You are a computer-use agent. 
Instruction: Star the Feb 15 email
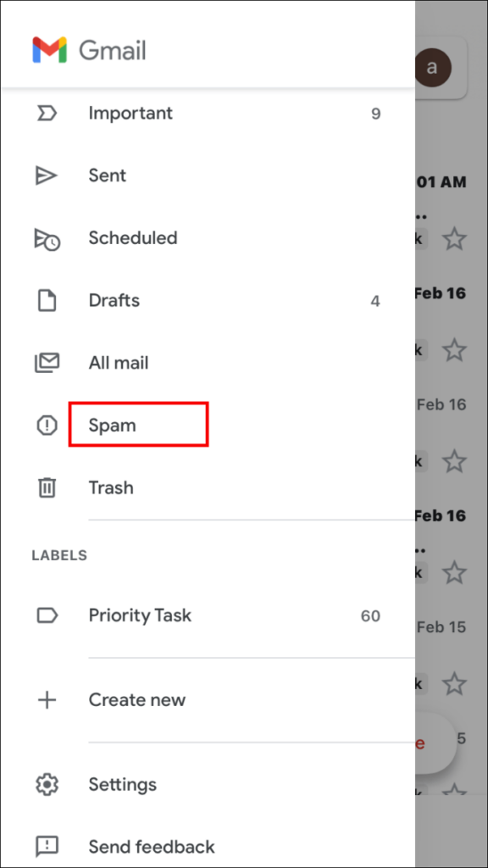click(x=454, y=683)
